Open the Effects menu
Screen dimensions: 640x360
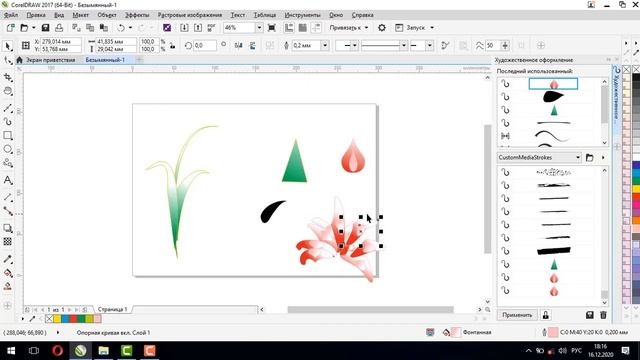(137, 15)
